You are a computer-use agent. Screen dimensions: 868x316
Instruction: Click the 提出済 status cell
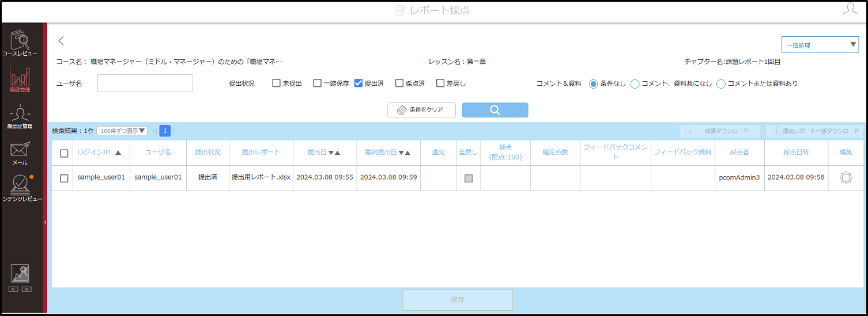[x=207, y=177]
